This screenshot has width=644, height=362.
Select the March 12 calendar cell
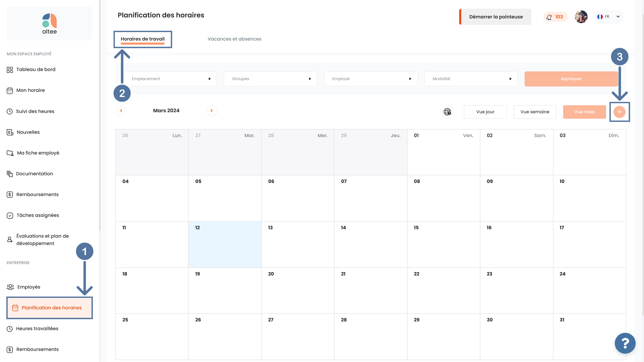[225, 244]
